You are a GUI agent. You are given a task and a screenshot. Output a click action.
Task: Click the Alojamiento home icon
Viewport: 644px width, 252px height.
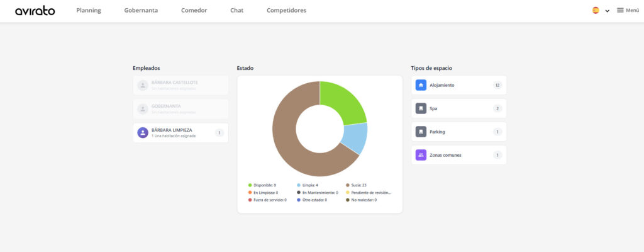click(421, 85)
